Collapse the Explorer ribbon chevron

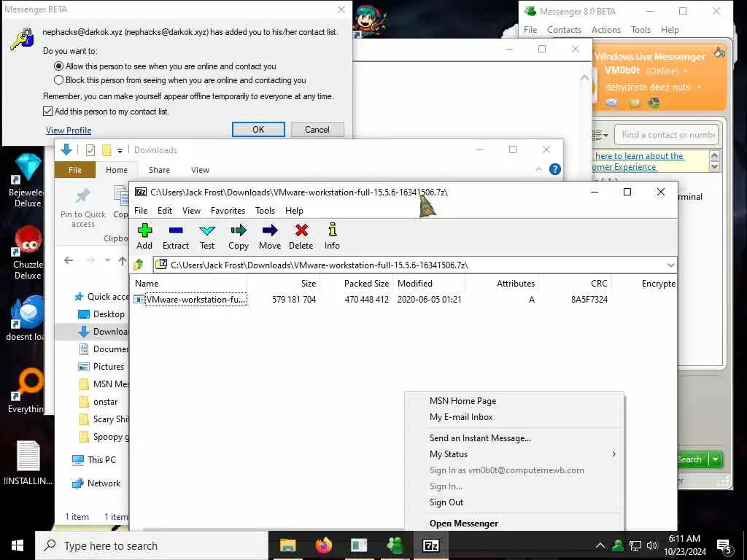[x=539, y=169]
